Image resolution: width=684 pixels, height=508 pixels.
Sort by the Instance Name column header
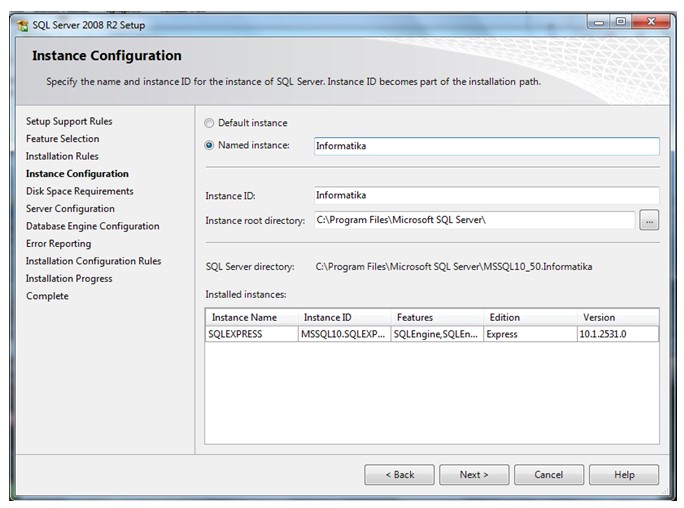coord(251,317)
